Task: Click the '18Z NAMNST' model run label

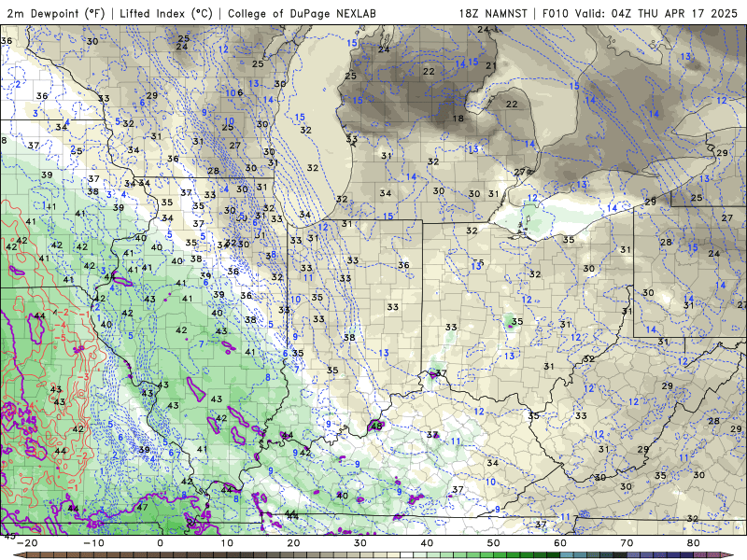Action: point(493,13)
